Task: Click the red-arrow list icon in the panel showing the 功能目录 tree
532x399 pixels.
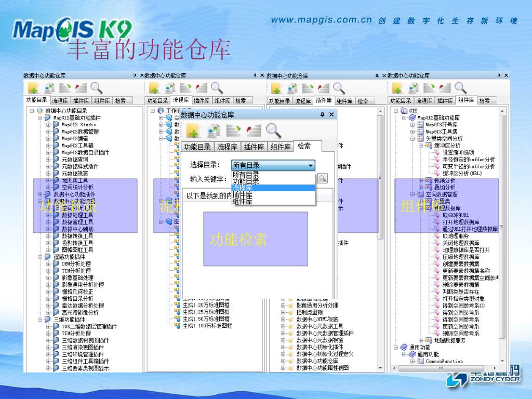Action: [x=81, y=88]
